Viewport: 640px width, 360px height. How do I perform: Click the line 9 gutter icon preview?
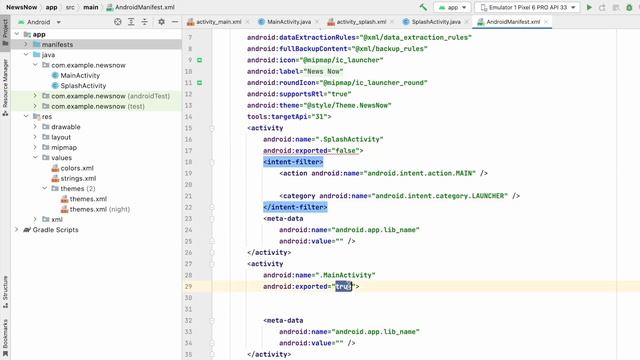(x=200, y=60)
